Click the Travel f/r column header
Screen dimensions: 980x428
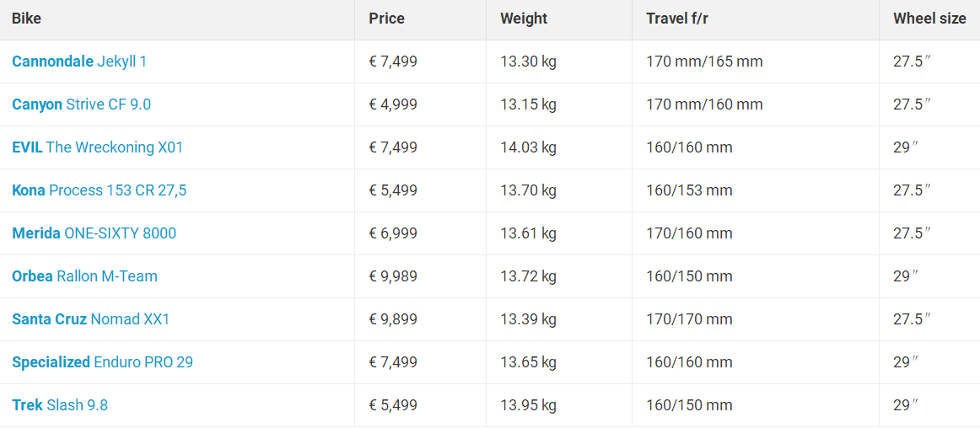pyautogui.click(x=677, y=19)
